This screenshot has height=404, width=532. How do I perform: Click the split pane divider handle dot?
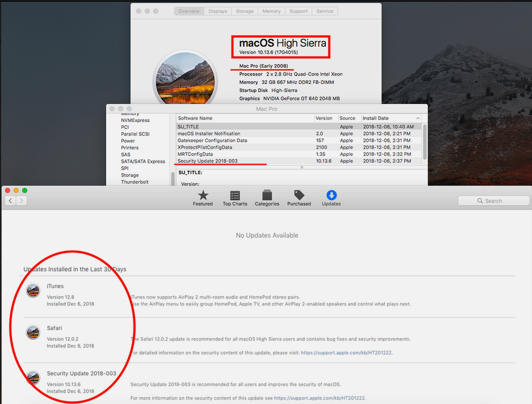point(301,167)
